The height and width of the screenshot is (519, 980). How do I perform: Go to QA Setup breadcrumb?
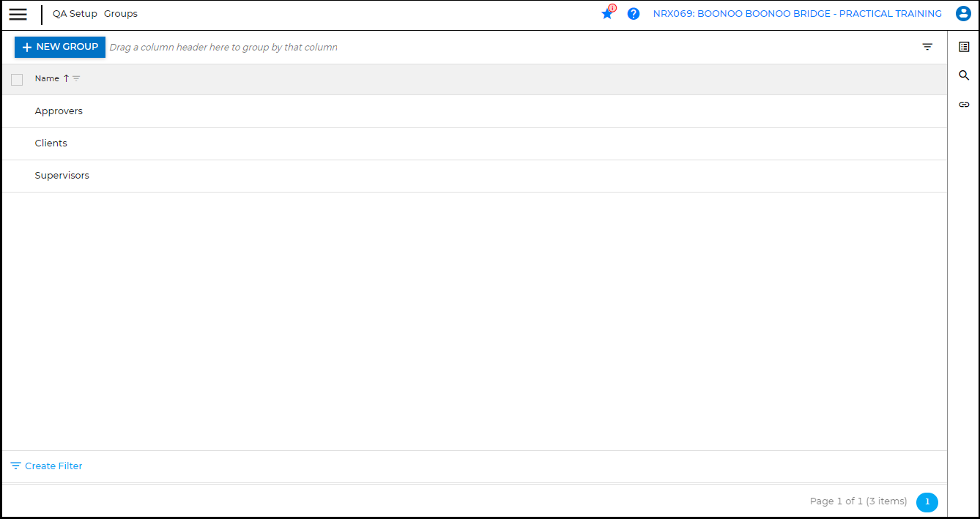click(x=75, y=14)
